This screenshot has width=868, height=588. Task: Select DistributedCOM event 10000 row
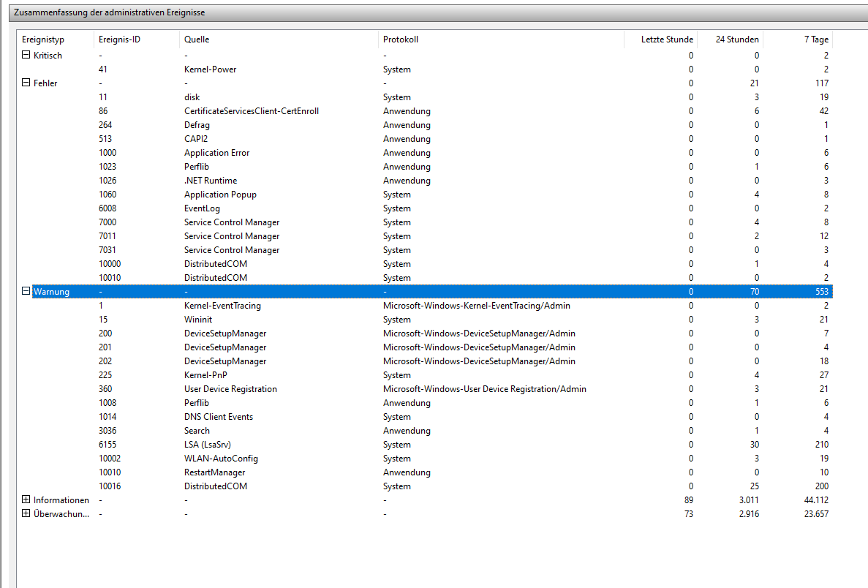point(425,263)
